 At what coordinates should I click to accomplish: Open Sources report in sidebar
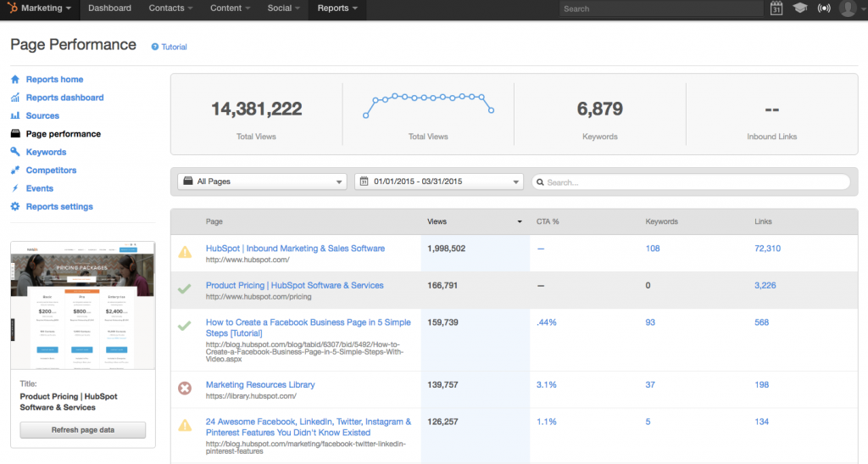coord(42,115)
